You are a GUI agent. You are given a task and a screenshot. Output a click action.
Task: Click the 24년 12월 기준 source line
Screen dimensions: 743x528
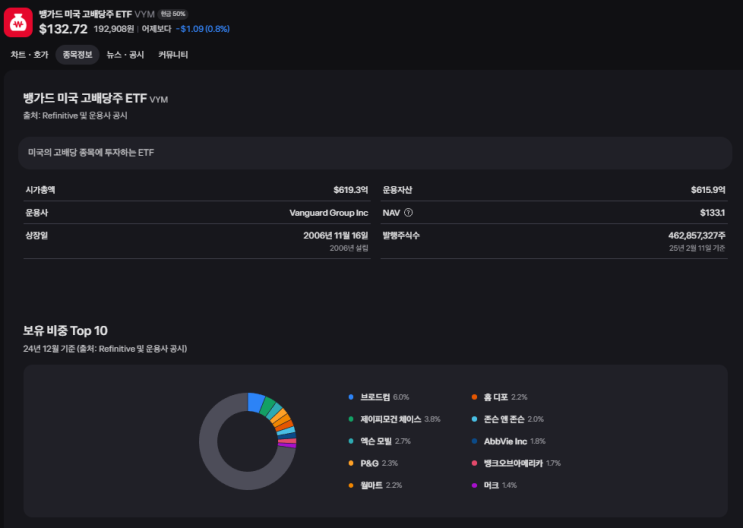coord(105,349)
